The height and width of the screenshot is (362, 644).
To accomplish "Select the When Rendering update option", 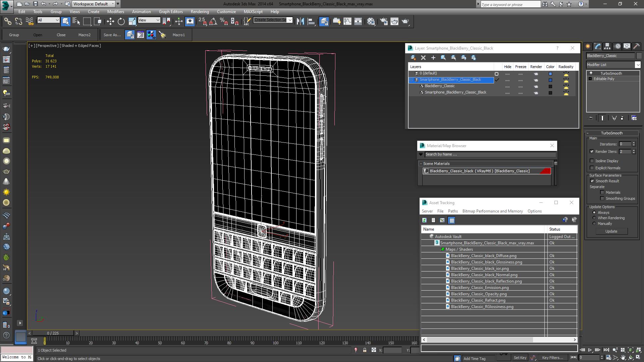I will click(x=594, y=218).
